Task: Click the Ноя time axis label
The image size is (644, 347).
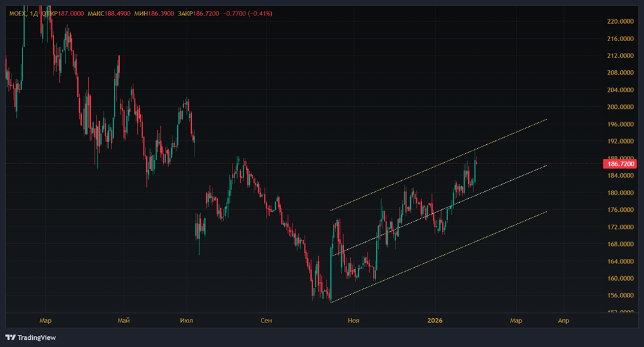Action: [353, 321]
